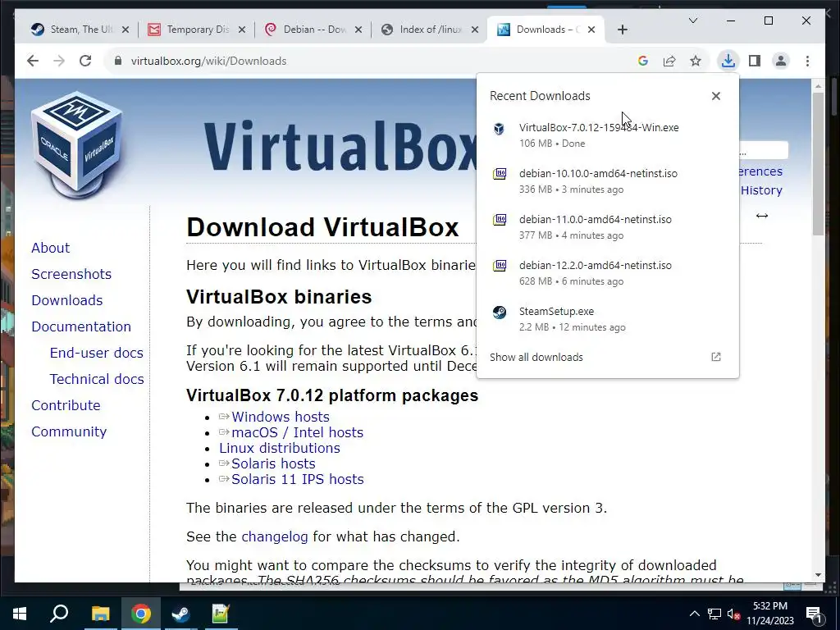
Task: Open the About sidebar link
Action: (50, 248)
